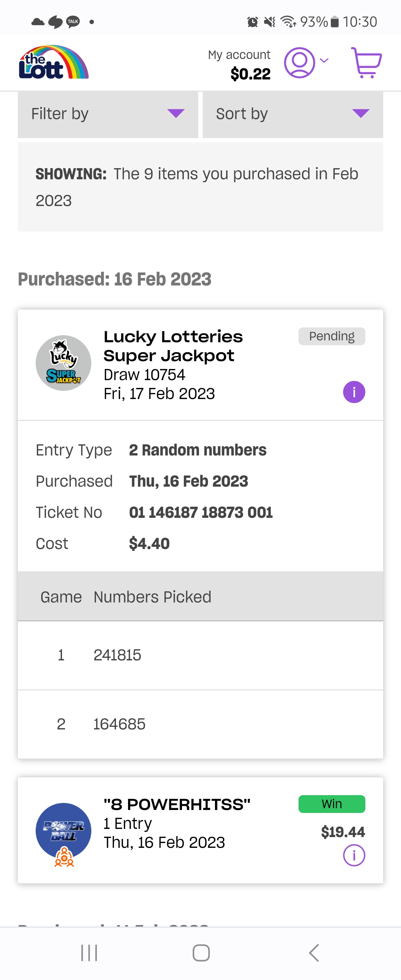Select Lucky Lotteries Super Jackpot title
The height and width of the screenshot is (980, 401).
(173, 346)
